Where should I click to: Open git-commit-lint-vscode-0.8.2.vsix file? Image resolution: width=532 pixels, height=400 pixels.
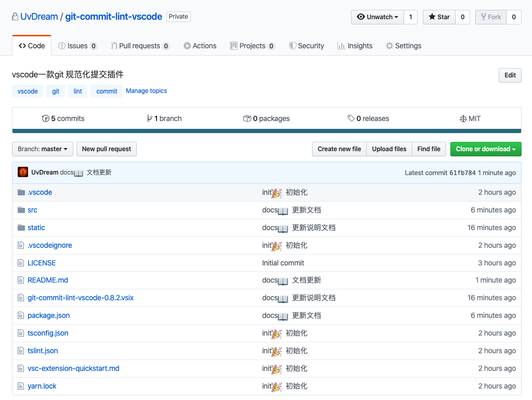coord(81,298)
